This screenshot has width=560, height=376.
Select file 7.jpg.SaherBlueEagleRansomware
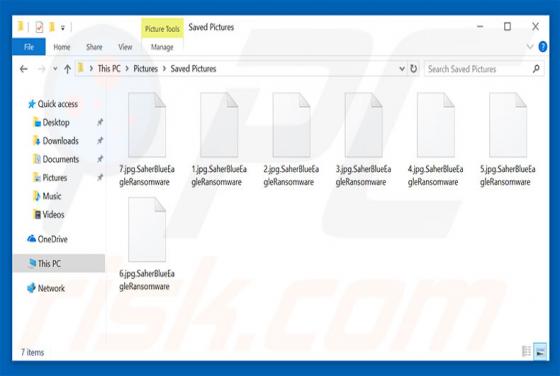(147, 140)
